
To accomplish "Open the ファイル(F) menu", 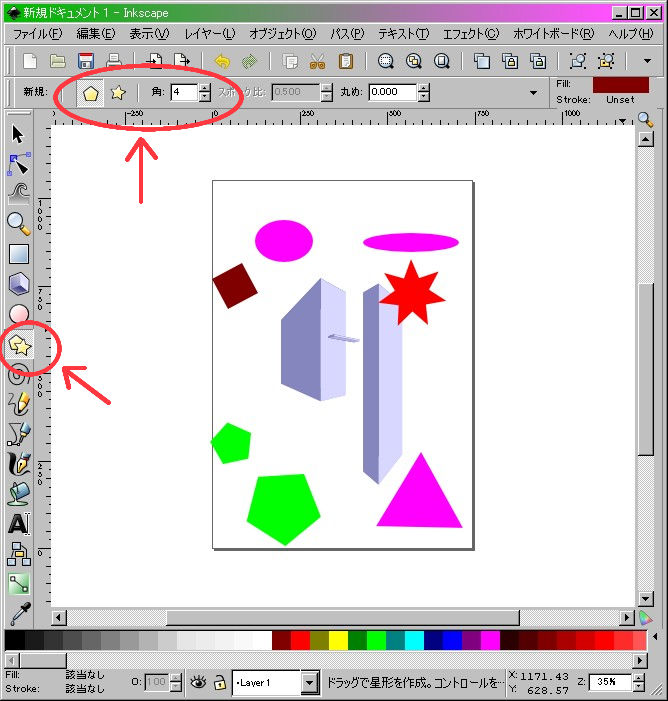I will [x=38, y=34].
